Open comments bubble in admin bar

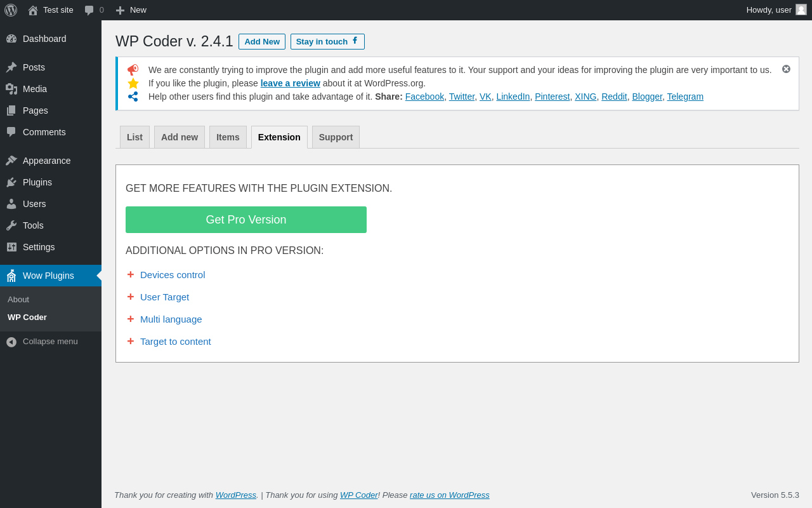coord(89,10)
